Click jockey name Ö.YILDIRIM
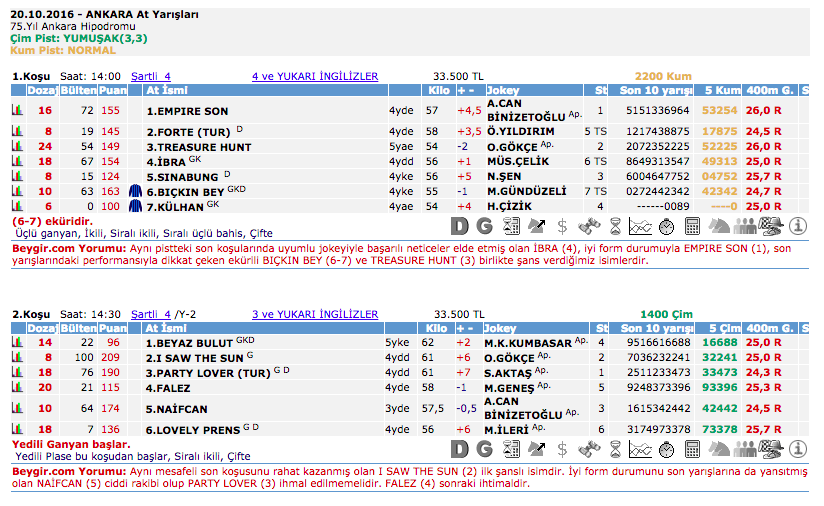Screen dimensions: 824x506 coord(520,131)
